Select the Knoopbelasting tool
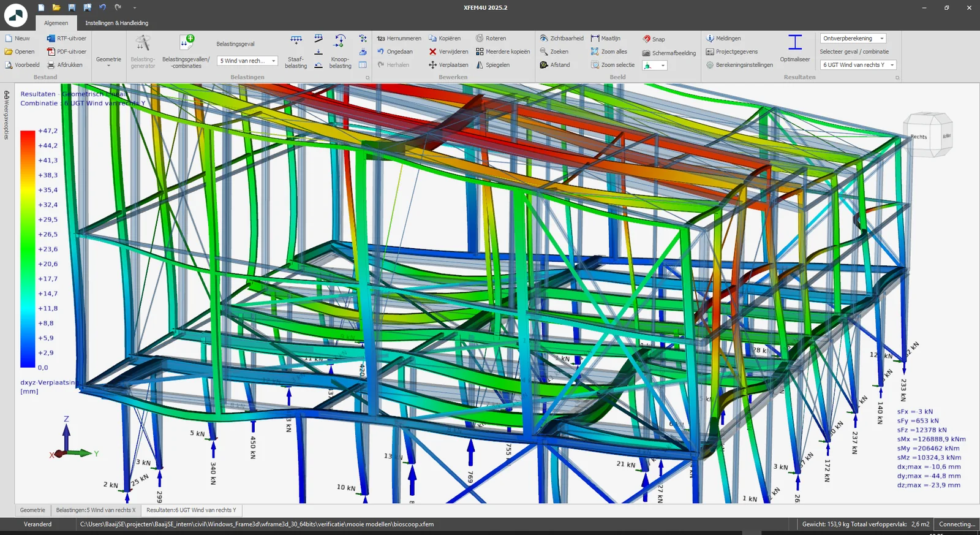 (340, 52)
